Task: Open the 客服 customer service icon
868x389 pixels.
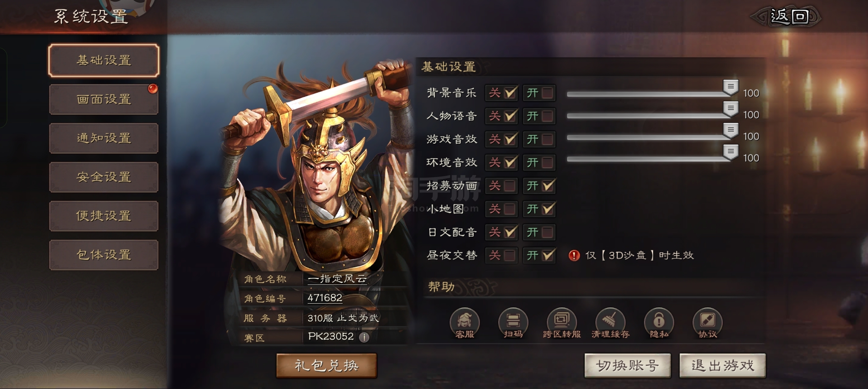Action: coord(465,323)
